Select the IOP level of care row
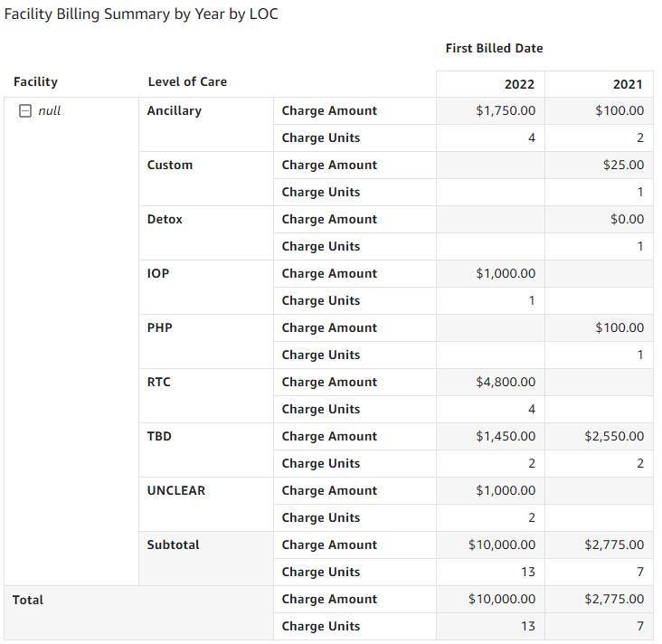 click(158, 274)
